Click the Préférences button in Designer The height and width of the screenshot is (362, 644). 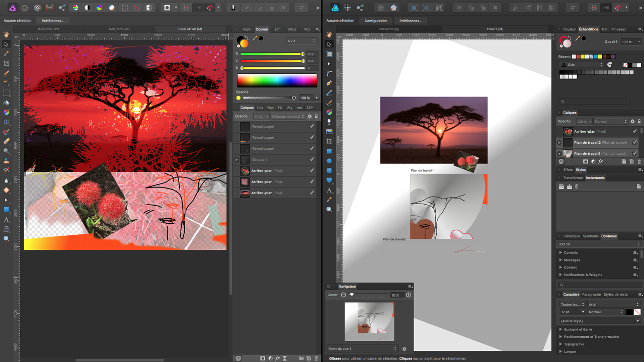(411, 21)
